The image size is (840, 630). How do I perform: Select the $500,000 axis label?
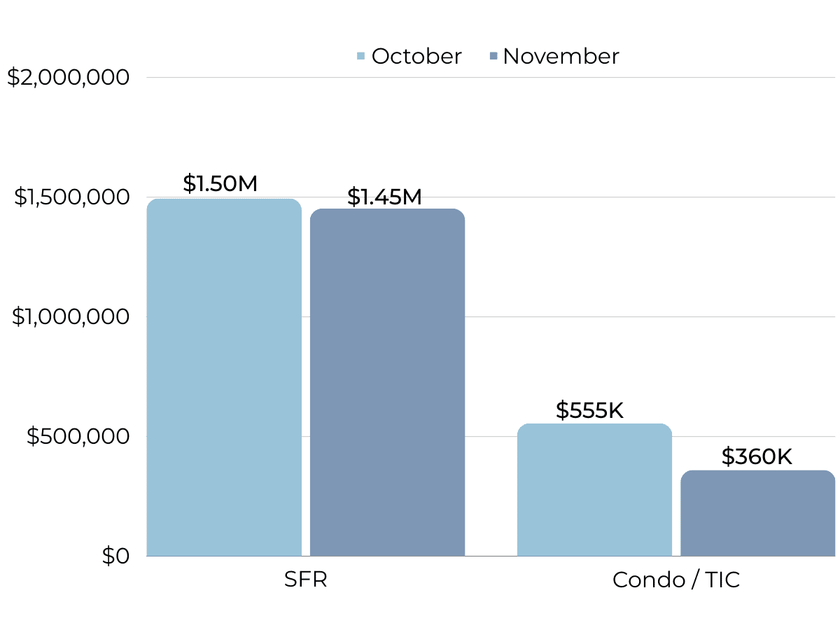click(78, 437)
